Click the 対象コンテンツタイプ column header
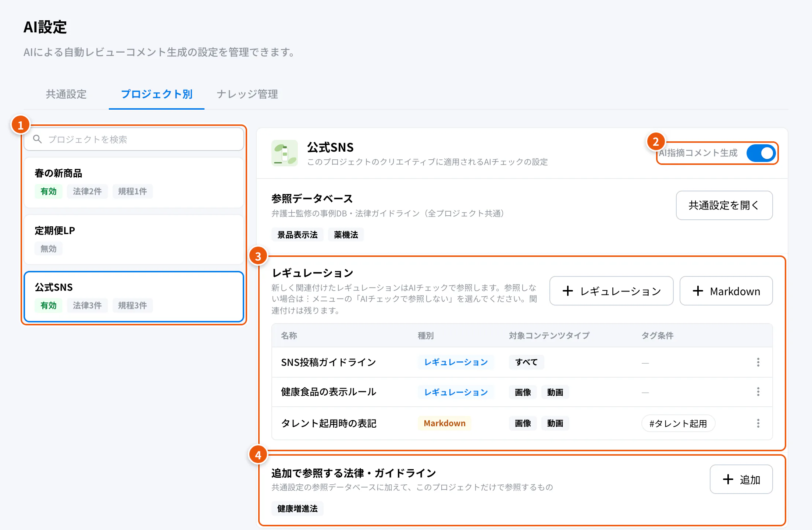 click(549, 336)
